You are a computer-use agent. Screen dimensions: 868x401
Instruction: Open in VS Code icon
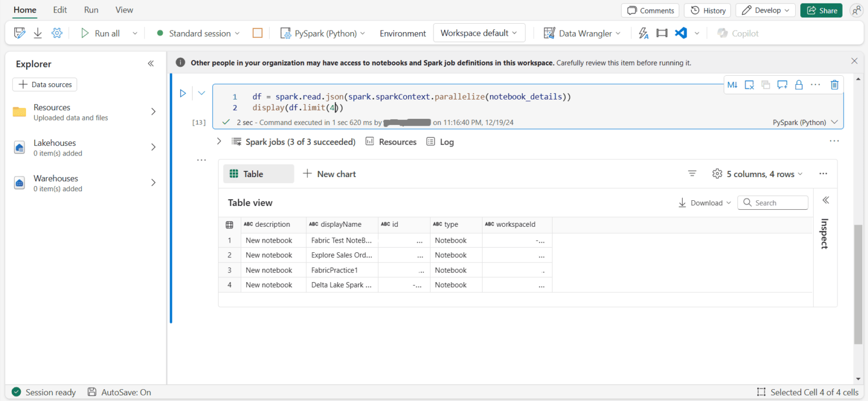(681, 33)
